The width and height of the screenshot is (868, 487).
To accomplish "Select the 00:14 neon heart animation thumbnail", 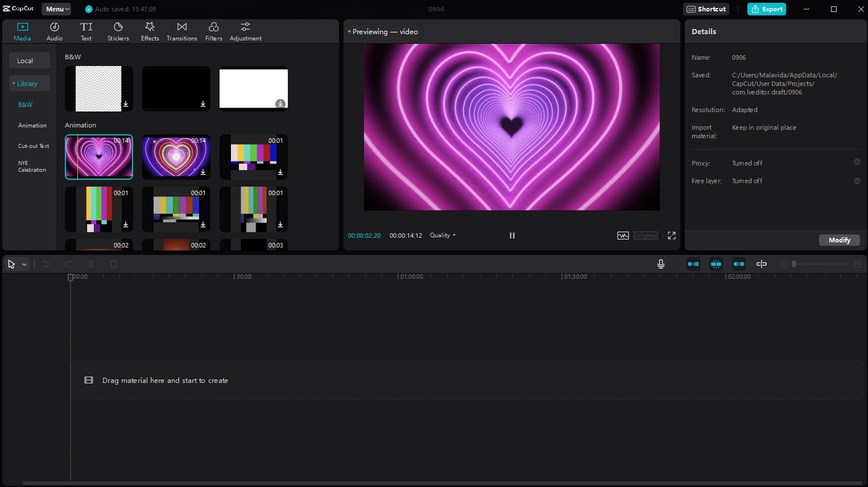I will tap(98, 156).
